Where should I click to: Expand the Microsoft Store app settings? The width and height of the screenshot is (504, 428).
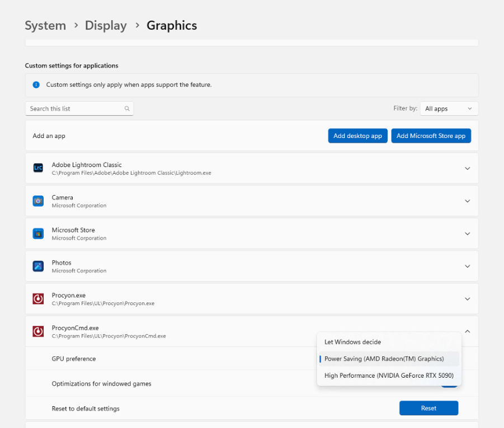pos(467,234)
